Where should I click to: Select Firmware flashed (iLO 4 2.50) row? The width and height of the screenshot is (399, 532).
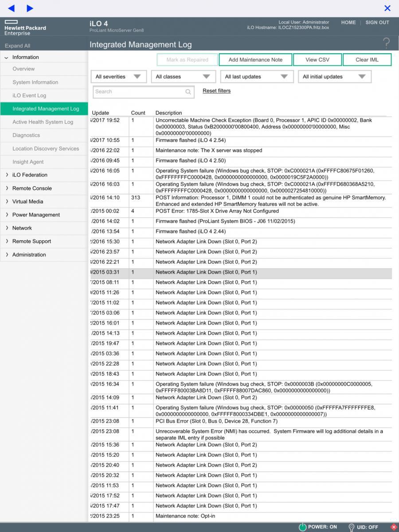241,161
